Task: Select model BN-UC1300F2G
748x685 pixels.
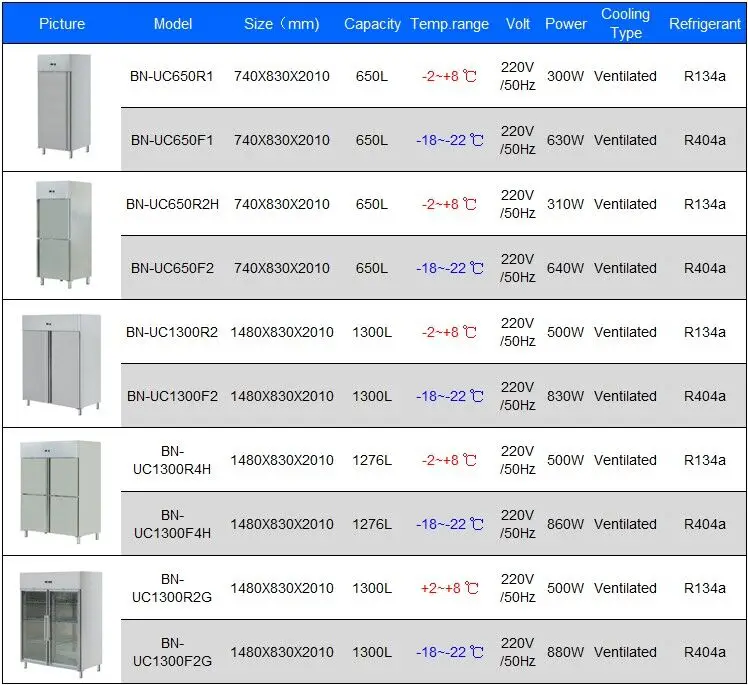Action: pyautogui.click(x=172, y=652)
